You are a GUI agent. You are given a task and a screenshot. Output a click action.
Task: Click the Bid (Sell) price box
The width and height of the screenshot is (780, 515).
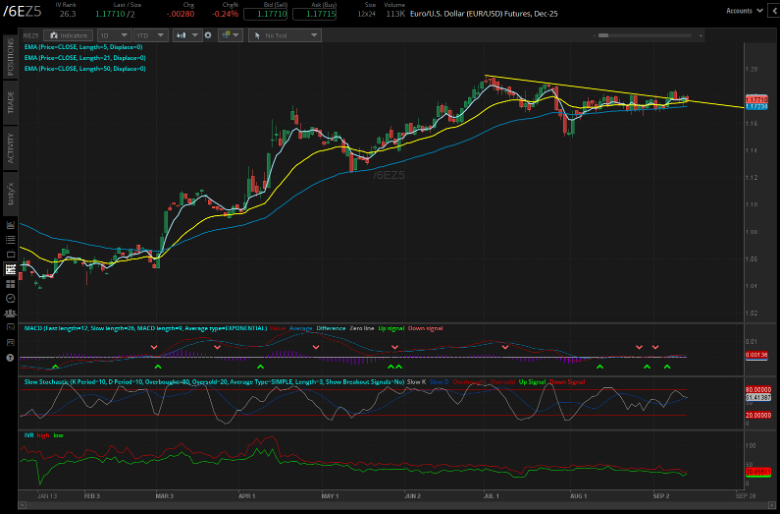[x=265, y=15]
